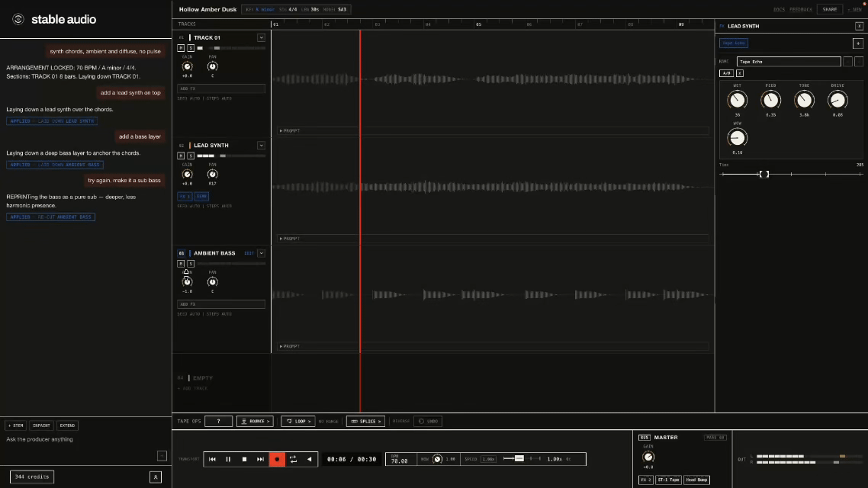The width and height of the screenshot is (868, 488).
Task: Click the UNDO button in tape ops
Action: point(429,422)
